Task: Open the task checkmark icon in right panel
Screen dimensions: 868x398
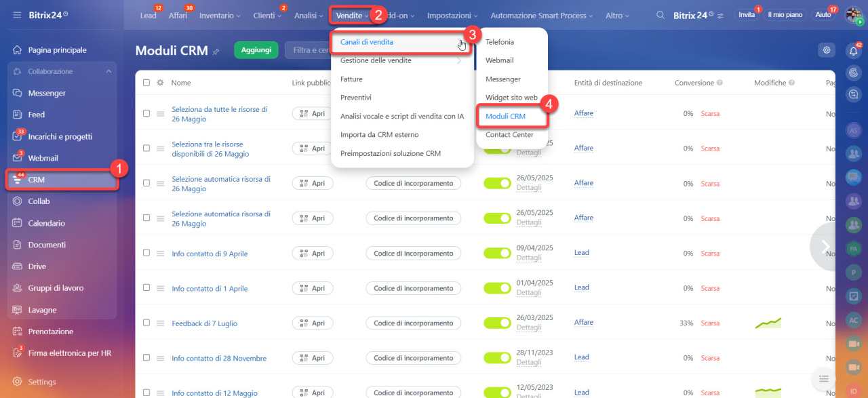Action: pos(854,296)
